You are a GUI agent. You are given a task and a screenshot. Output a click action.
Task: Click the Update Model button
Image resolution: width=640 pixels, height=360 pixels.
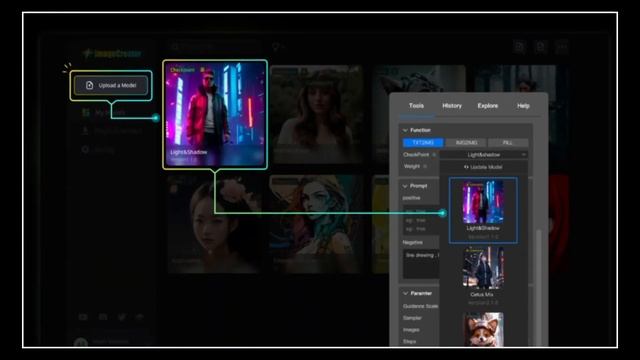click(483, 167)
